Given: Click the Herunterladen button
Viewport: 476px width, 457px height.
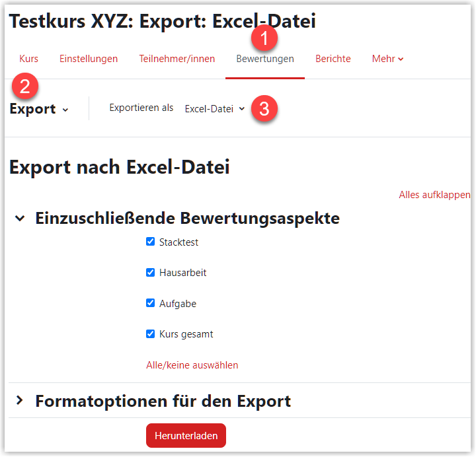Looking at the screenshot, I should [186, 436].
